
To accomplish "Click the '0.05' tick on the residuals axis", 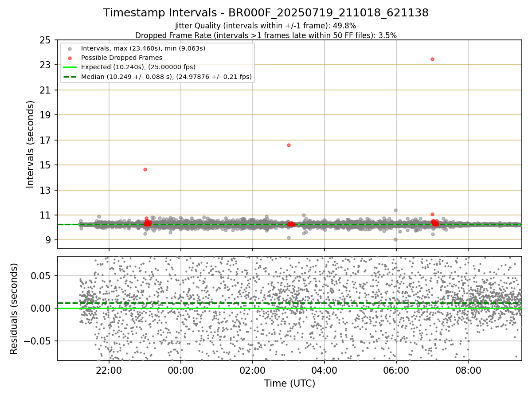I will [x=42, y=276].
